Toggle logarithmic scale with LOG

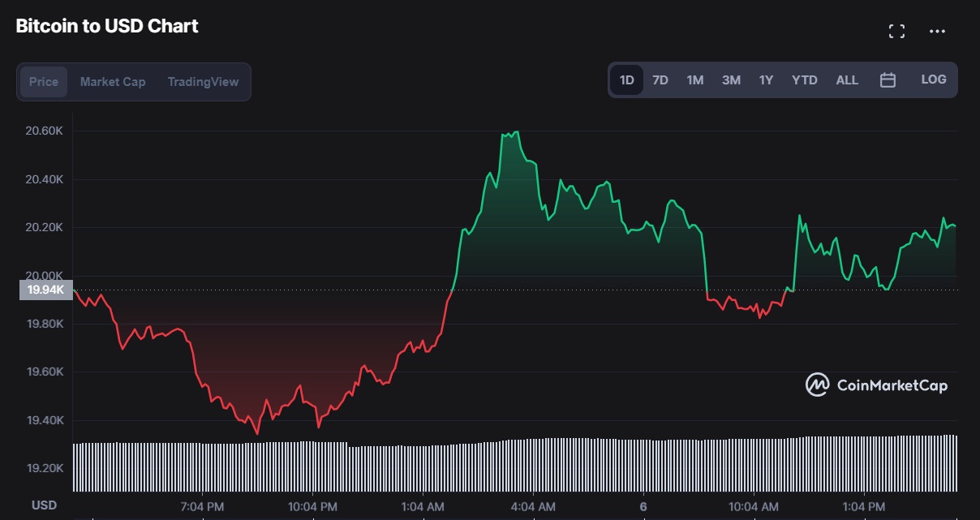click(933, 80)
